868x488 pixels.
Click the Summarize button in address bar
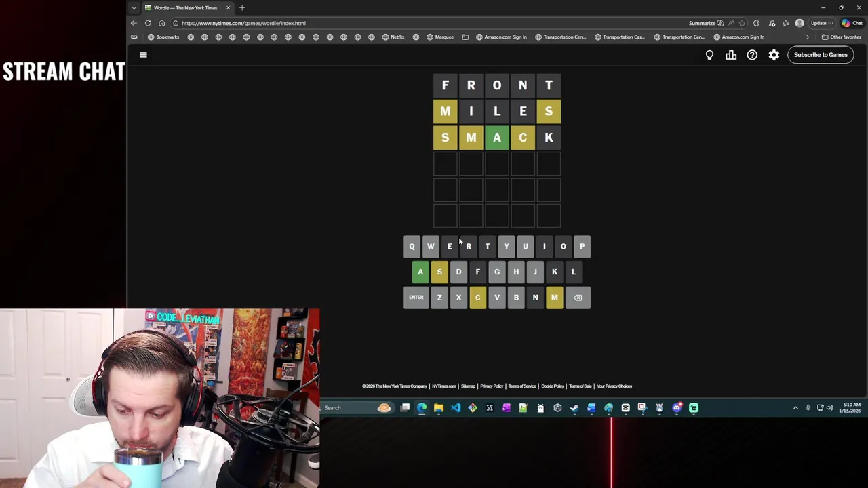pyautogui.click(x=706, y=23)
